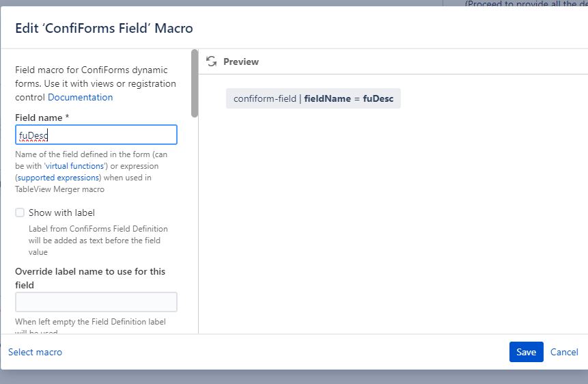The image size is (588, 384).
Task: Cancel editing the macro
Action: (564, 352)
